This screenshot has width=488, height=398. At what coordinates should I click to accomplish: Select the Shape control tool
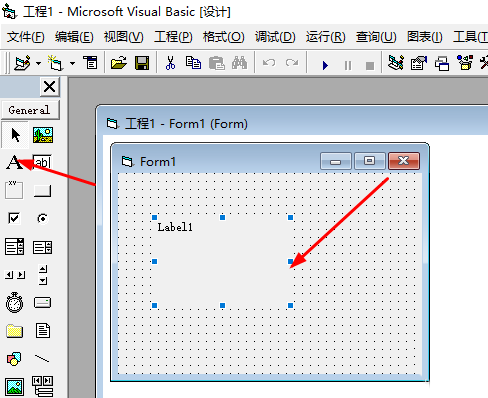[14, 359]
